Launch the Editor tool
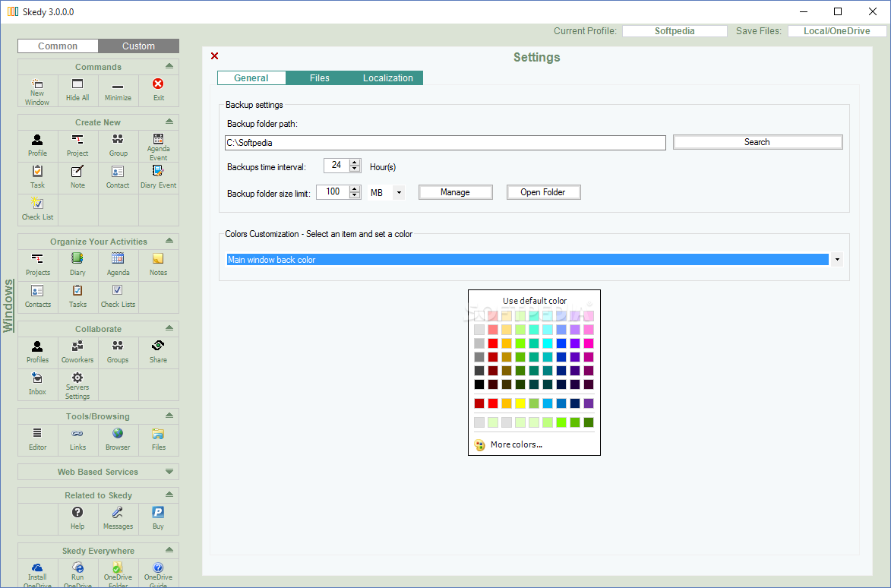891x588 pixels. 37,440
